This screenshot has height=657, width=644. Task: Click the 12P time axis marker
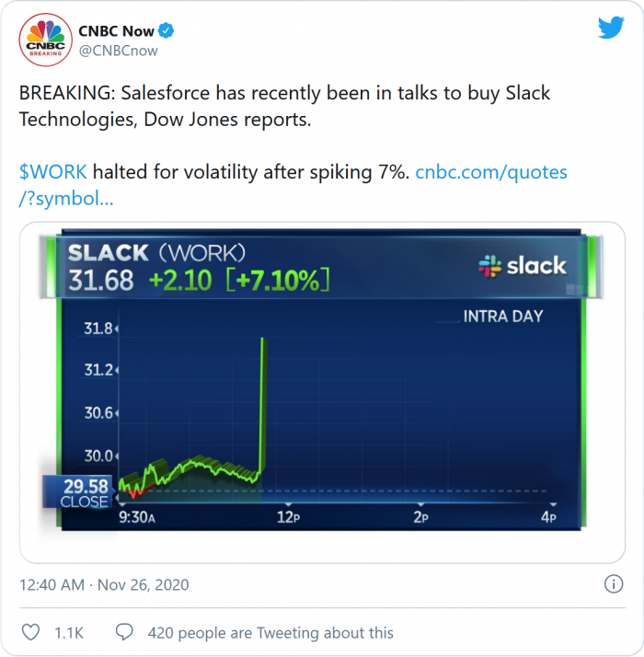click(x=288, y=517)
